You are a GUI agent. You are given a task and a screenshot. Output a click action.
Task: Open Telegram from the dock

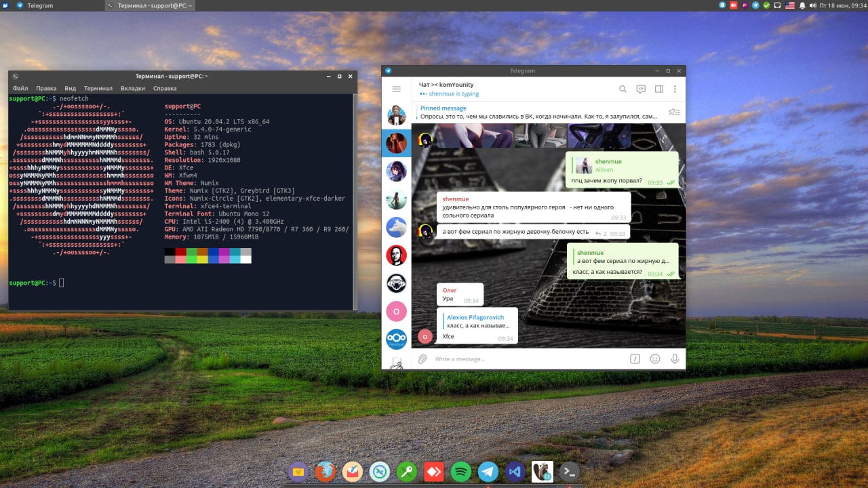[x=488, y=471]
